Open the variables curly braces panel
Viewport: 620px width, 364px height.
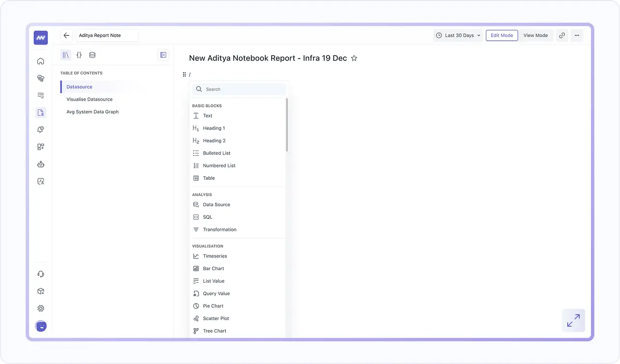tap(79, 55)
